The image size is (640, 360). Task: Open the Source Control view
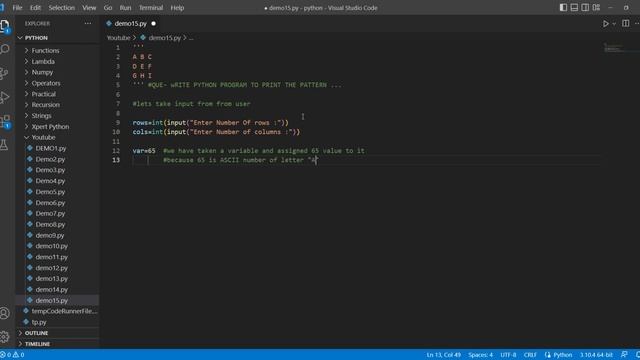4,73
